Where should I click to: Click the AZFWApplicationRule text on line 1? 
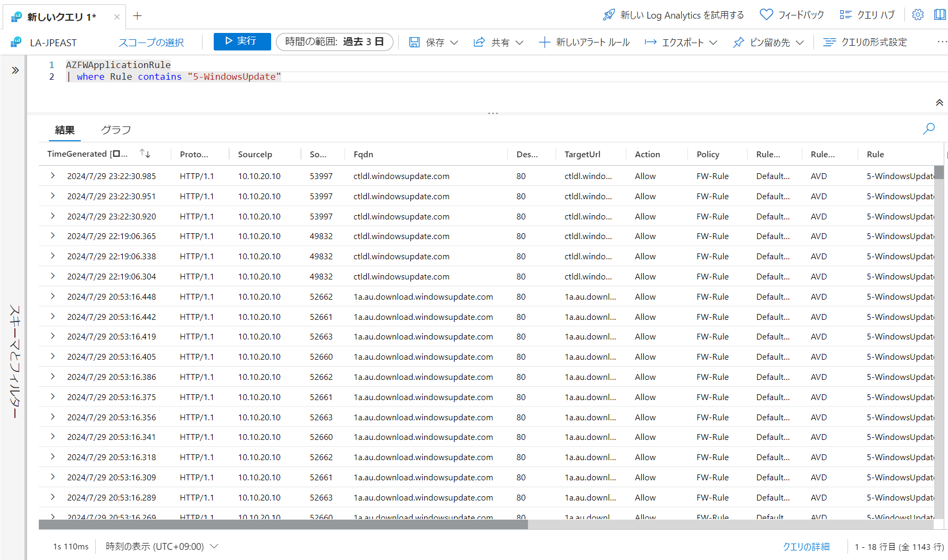click(118, 65)
